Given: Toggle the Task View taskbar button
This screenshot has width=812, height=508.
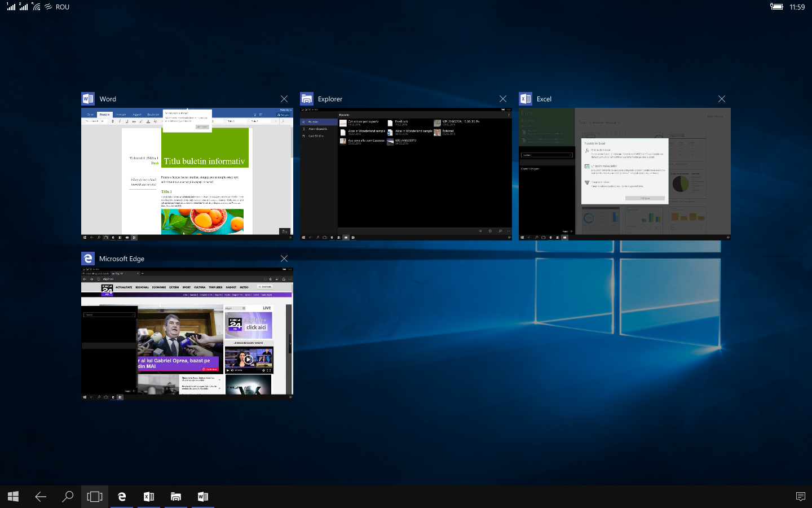Looking at the screenshot, I should coord(95,496).
